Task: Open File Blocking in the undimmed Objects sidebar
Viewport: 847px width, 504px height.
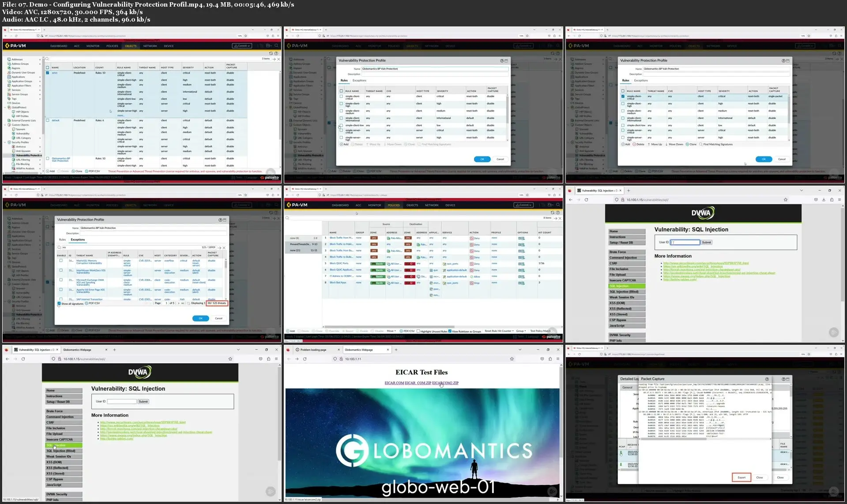Action: (23, 164)
